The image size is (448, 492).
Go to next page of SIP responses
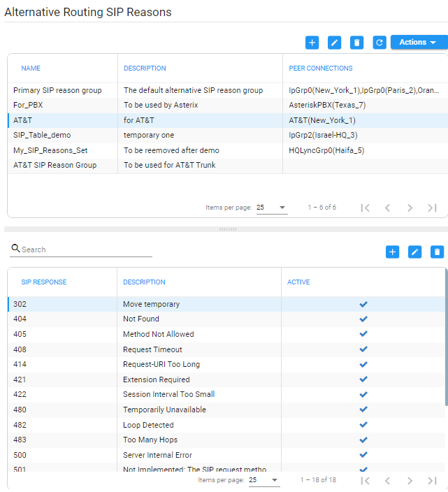[x=410, y=480]
